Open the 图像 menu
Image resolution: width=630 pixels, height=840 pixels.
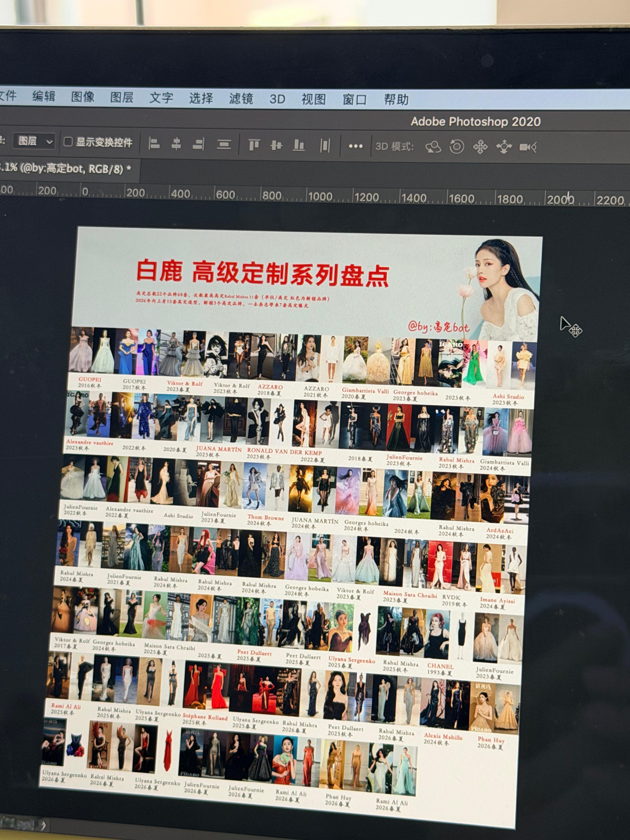83,97
